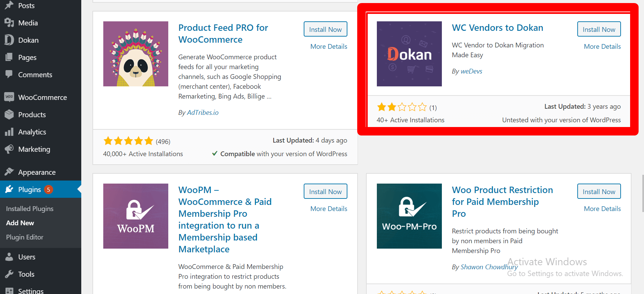Open the Plugin Editor
The width and height of the screenshot is (644, 294).
[x=24, y=237]
